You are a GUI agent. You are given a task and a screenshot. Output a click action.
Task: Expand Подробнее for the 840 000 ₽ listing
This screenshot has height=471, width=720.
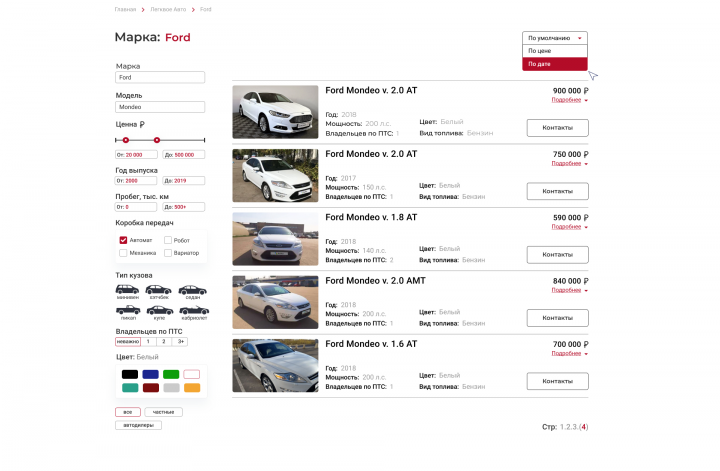(x=569, y=290)
